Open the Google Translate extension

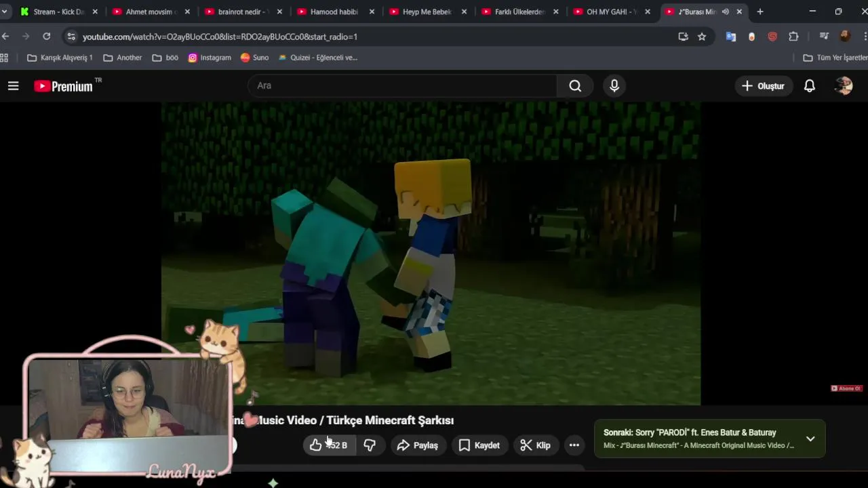731,37
